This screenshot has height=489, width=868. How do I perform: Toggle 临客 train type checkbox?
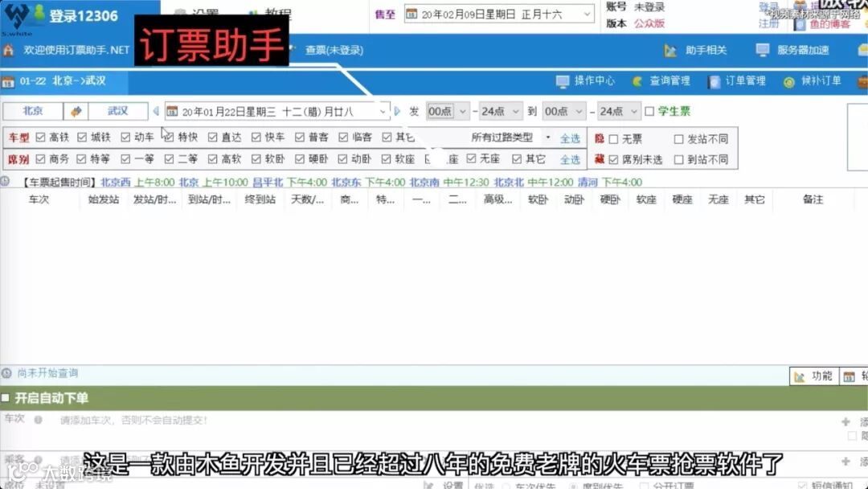pyautogui.click(x=343, y=137)
